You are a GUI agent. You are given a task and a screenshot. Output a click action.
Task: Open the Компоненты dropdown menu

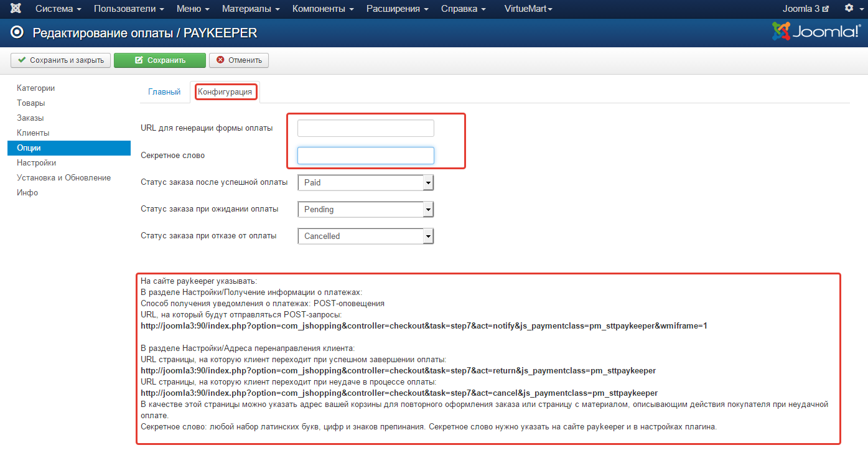pyautogui.click(x=323, y=9)
